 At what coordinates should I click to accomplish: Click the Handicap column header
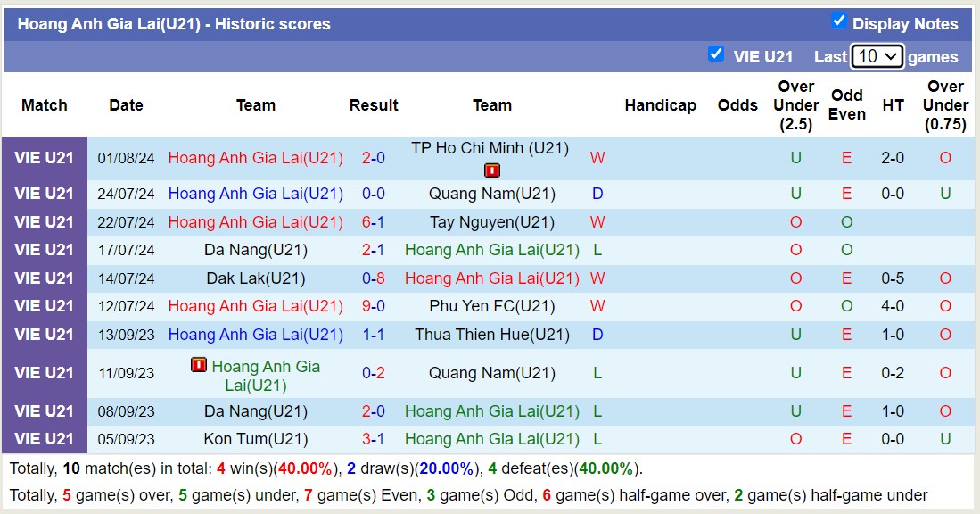pyautogui.click(x=660, y=104)
